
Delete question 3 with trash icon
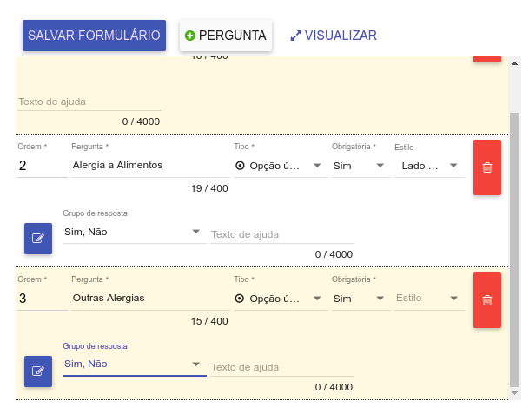(x=487, y=300)
